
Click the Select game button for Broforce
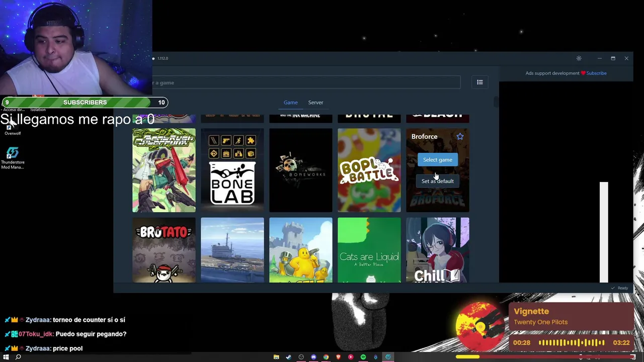(437, 160)
